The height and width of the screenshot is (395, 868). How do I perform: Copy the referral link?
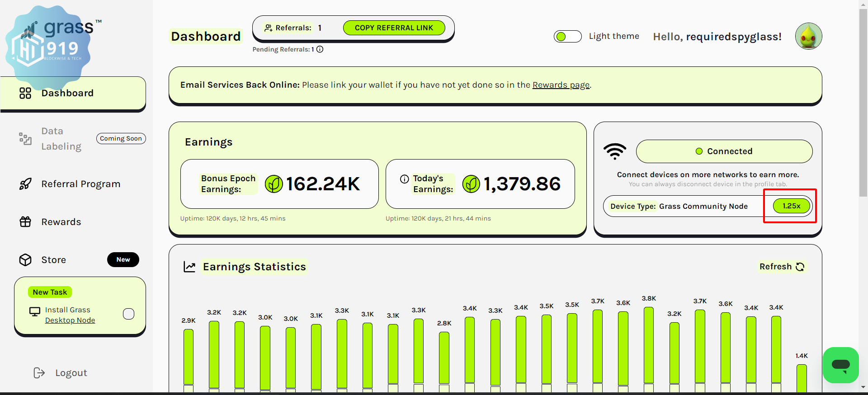394,28
